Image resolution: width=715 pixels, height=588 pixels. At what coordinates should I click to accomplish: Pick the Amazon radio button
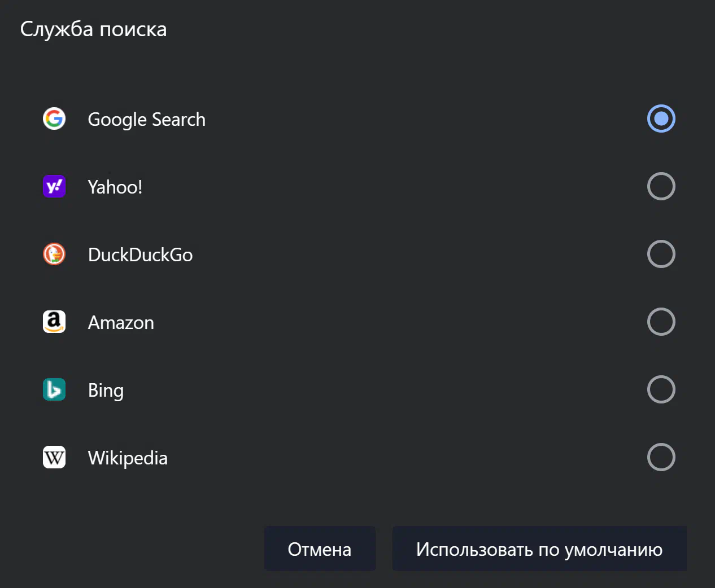[661, 322]
